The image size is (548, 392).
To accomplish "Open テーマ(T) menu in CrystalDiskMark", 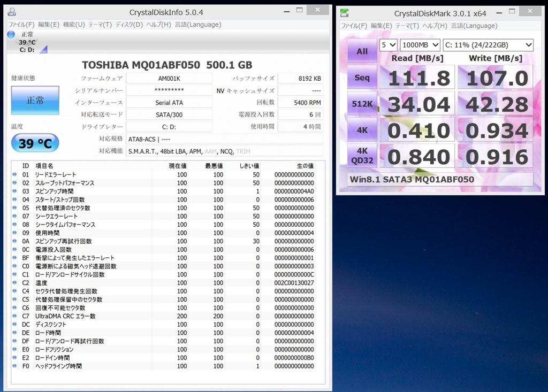I will click(407, 26).
